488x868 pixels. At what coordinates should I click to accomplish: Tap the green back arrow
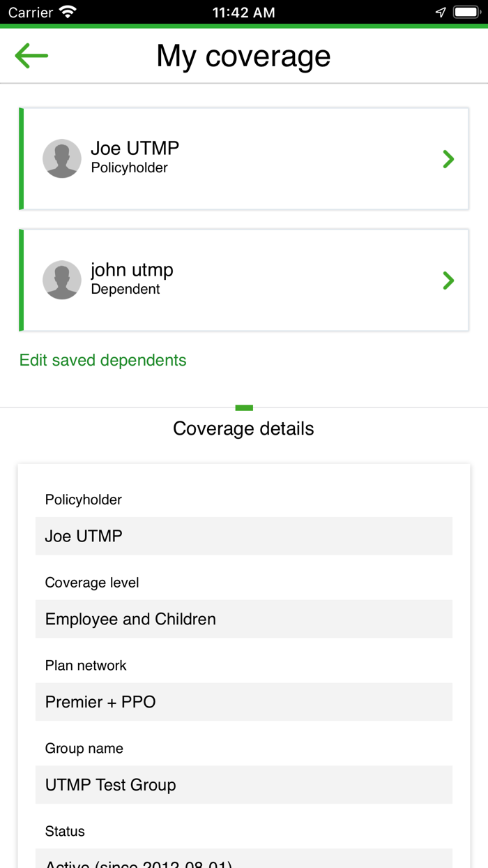[31, 55]
